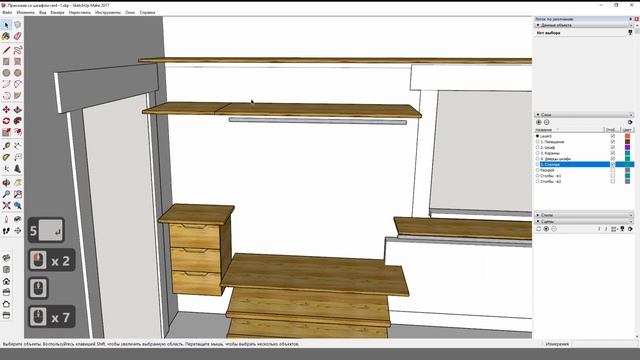Select the Pan hand tool

[18, 182]
